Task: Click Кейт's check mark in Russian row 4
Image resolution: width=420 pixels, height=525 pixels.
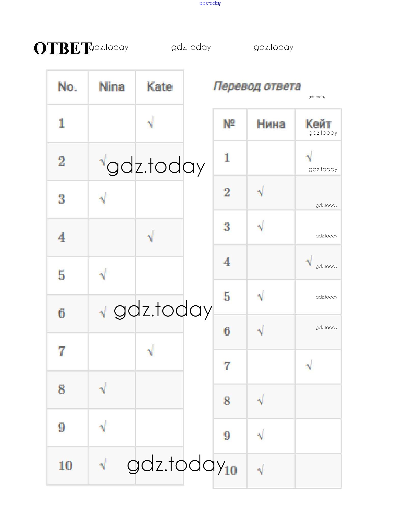Action: click(309, 261)
